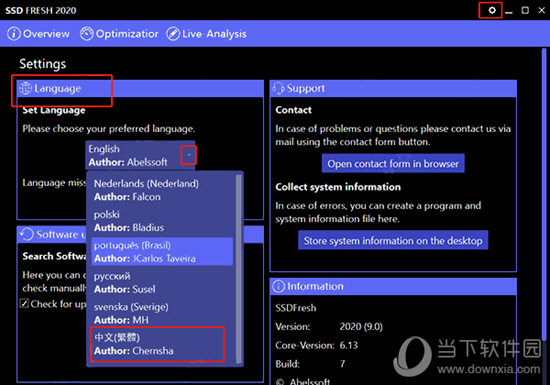Click Open contact form in browser

[x=393, y=164]
